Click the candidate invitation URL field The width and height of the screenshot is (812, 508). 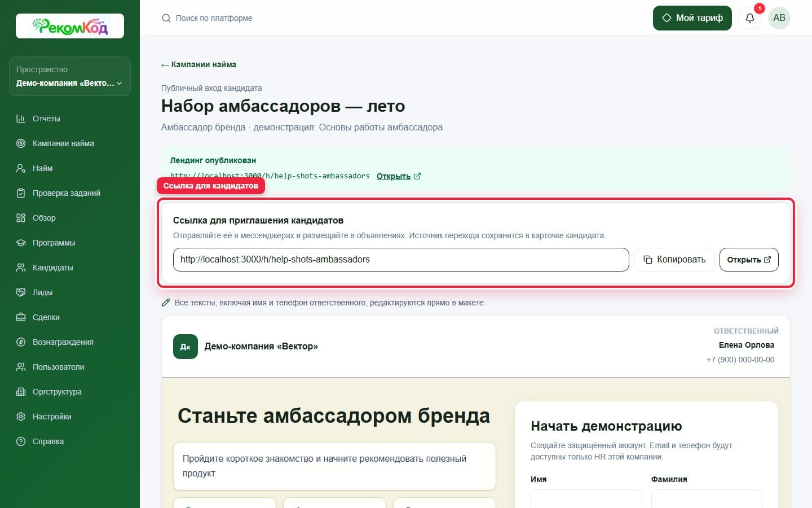pos(401,260)
